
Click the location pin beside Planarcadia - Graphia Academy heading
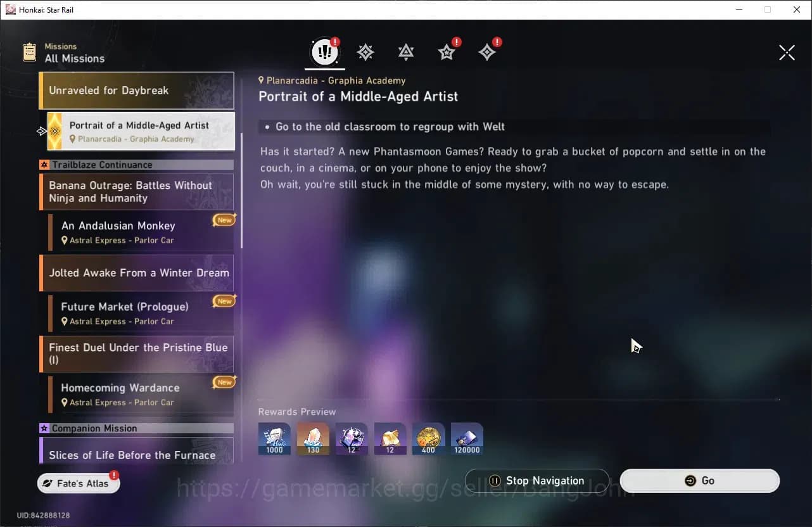click(x=262, y=80)
